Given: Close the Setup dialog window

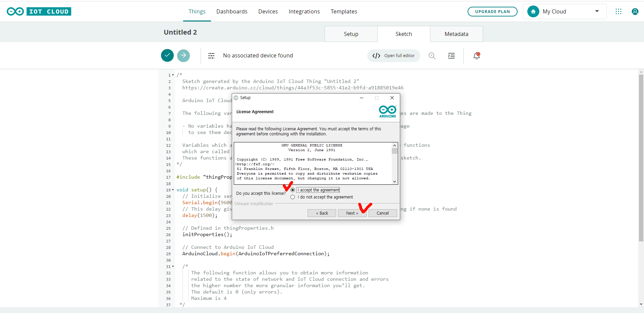Looking at the screenshot, I should pyautogui.click(x=392, y=98).
